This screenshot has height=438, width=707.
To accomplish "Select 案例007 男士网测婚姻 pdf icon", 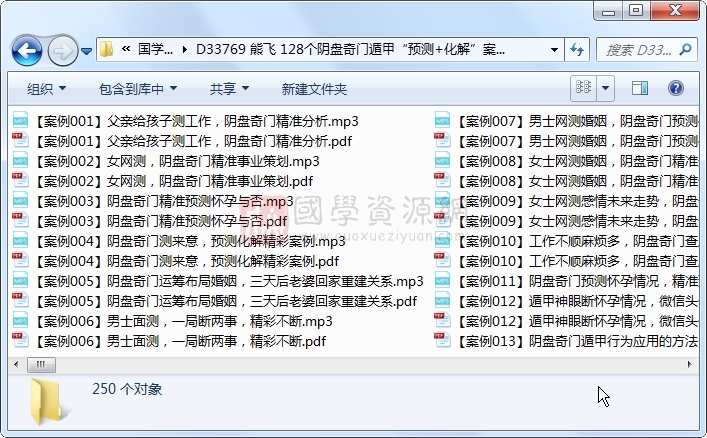I will click(x=442, y=141).
